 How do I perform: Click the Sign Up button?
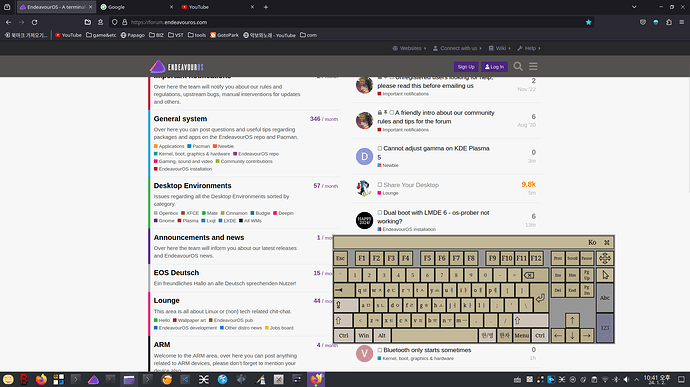[466, 67]
